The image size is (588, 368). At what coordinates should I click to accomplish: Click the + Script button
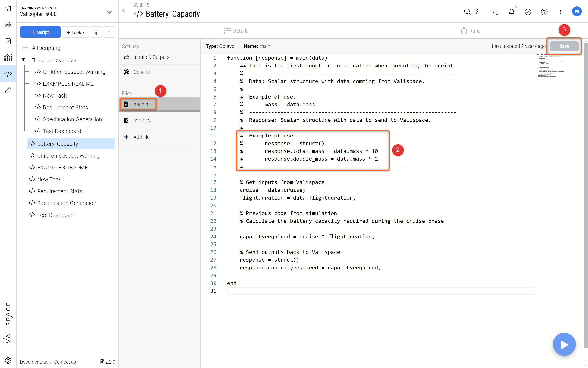40,32
